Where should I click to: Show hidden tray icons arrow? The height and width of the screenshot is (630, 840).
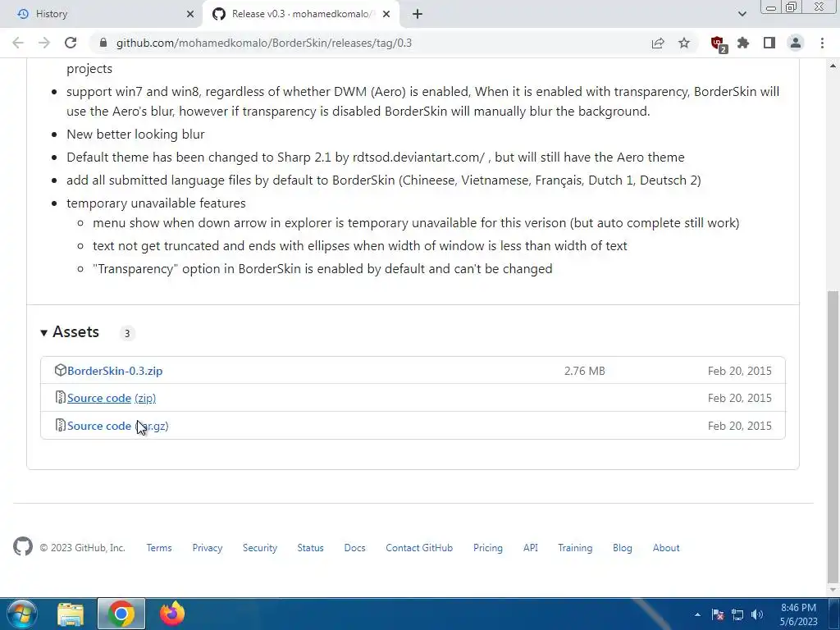(x=697, y=614)
